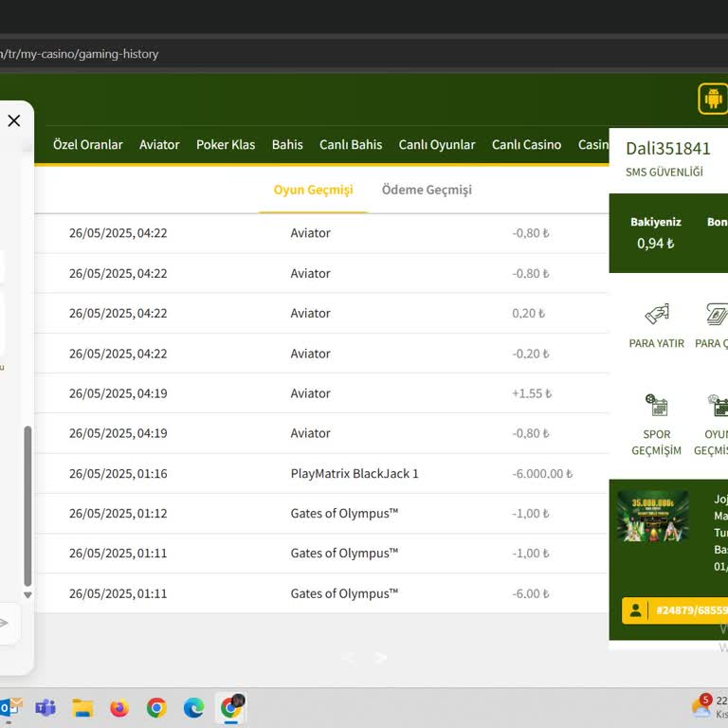The image size is (728, 728).
Task: Click Canlı Bahis in navigation bar
Action: 351,145
